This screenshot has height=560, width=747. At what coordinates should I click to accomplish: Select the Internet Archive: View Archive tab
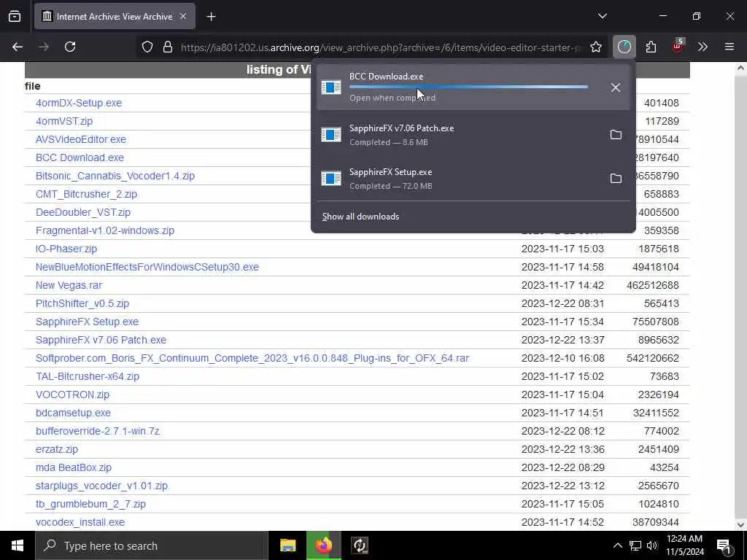[x=115, y=17]
